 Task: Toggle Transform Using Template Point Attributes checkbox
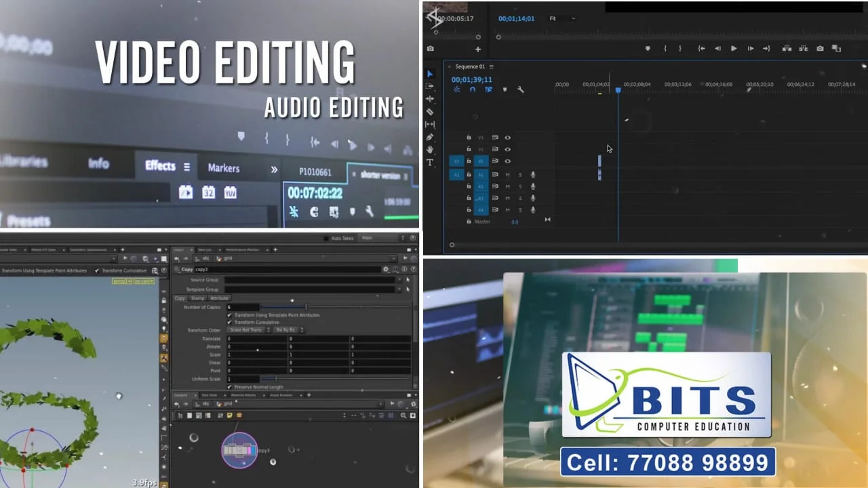click(230, 315)
